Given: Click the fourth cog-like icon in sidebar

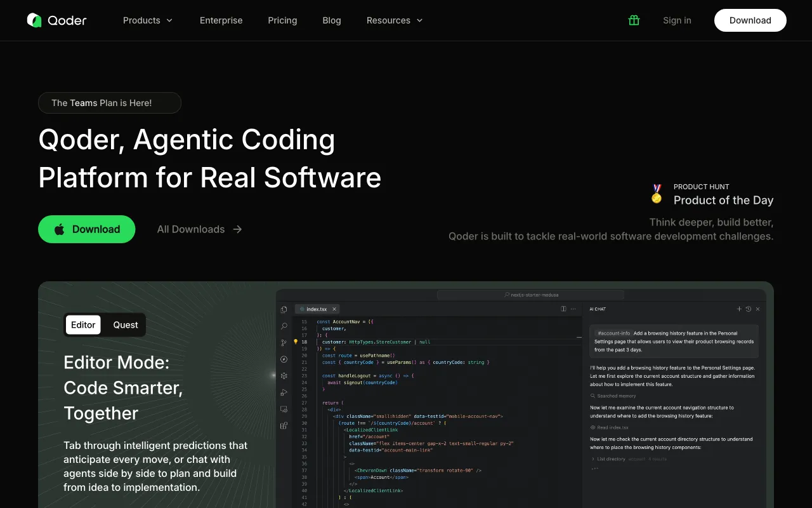Looking at the screenshot, I should coord(284,376).
